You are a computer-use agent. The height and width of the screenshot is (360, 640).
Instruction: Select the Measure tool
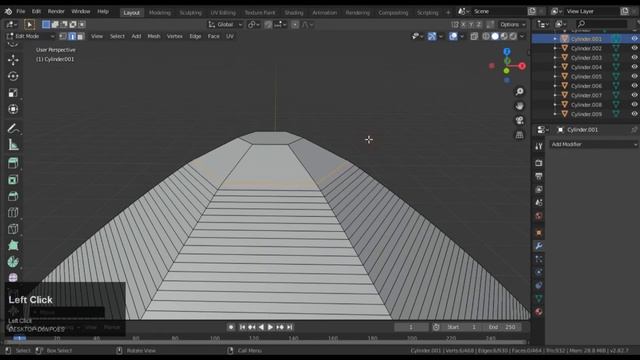tap(13, 145)
